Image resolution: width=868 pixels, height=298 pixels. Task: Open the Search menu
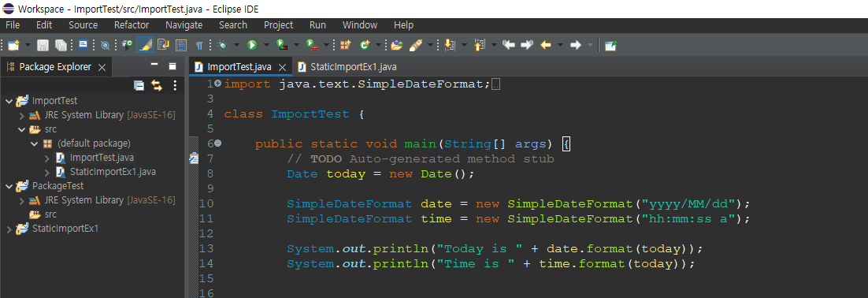[233, 25]
